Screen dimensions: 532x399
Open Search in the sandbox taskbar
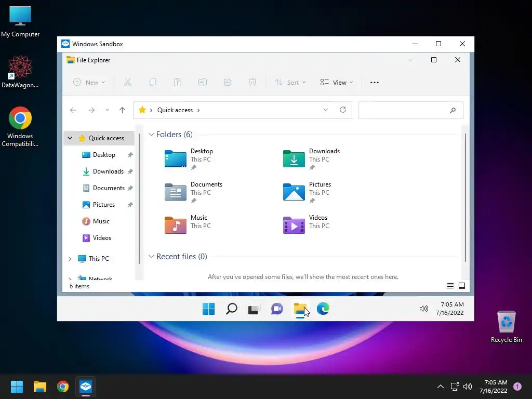[231, 309]
